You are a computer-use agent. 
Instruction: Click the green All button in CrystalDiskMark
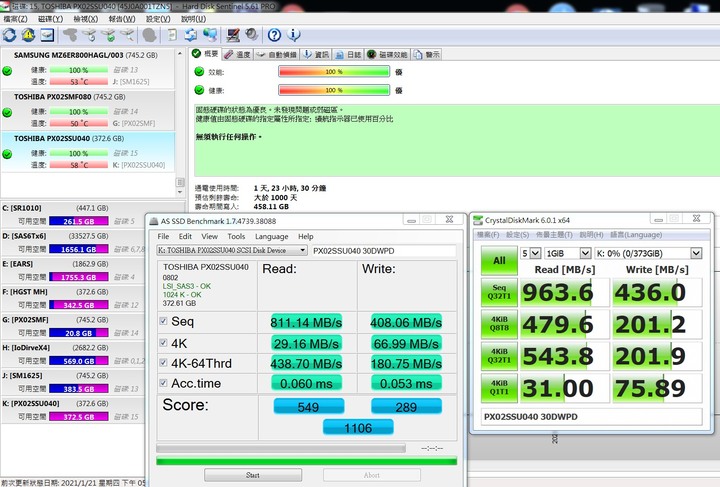pyautogui.click(x=499, y=260)
